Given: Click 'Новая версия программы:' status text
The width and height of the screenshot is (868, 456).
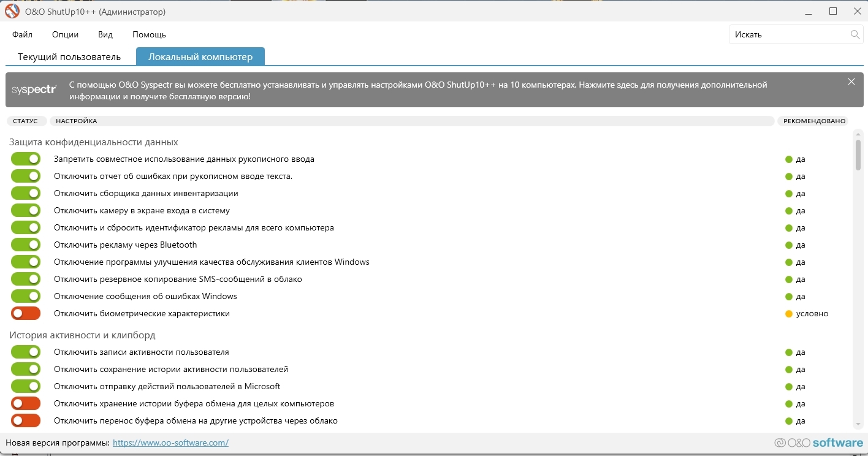Looking at the screenshot, I should pyautogui.click(x=58, y=443).
